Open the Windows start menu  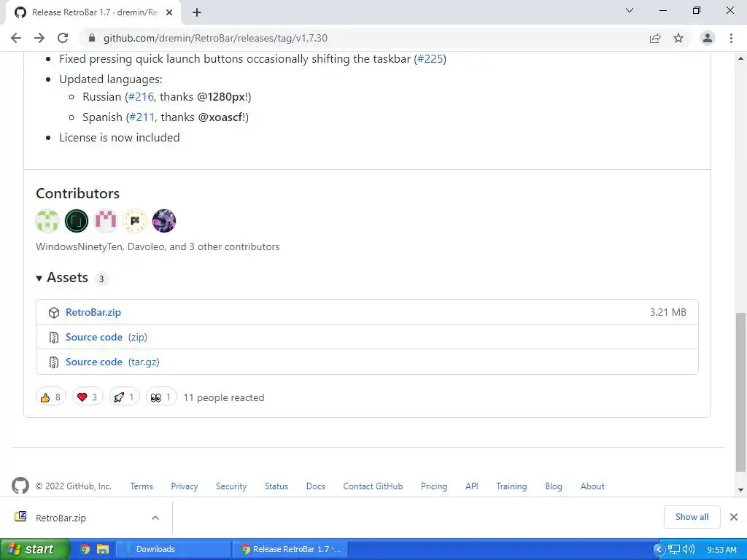tap(35, 549)
